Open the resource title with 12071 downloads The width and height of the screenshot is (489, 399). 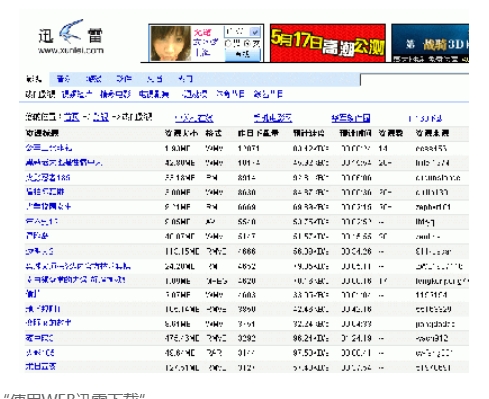[x=49, y=148]
